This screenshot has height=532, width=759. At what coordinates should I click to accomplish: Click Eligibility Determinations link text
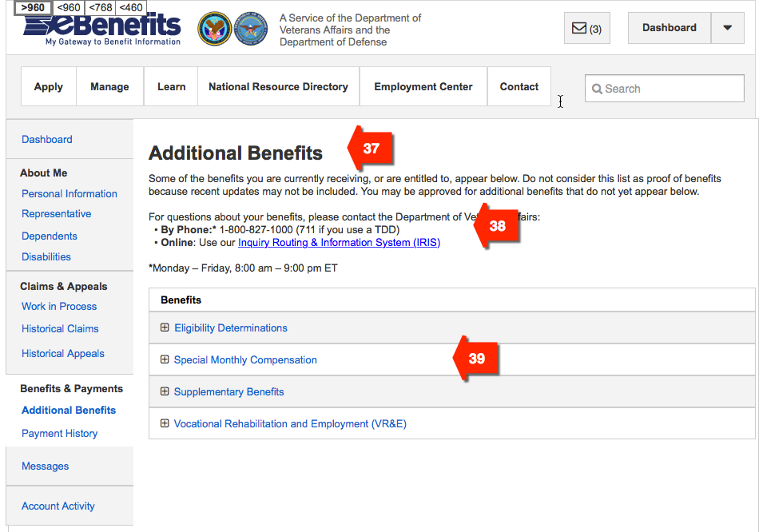[x=231, y=328]
